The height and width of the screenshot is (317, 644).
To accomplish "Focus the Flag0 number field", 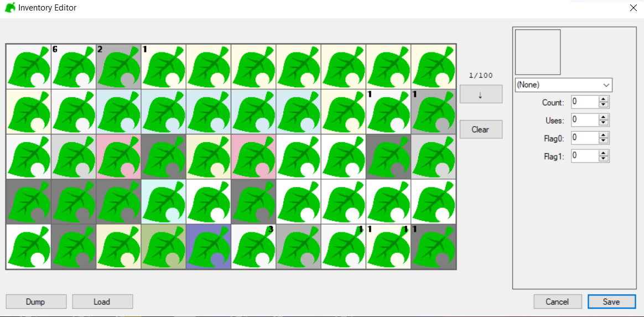I will click(585, 138).
